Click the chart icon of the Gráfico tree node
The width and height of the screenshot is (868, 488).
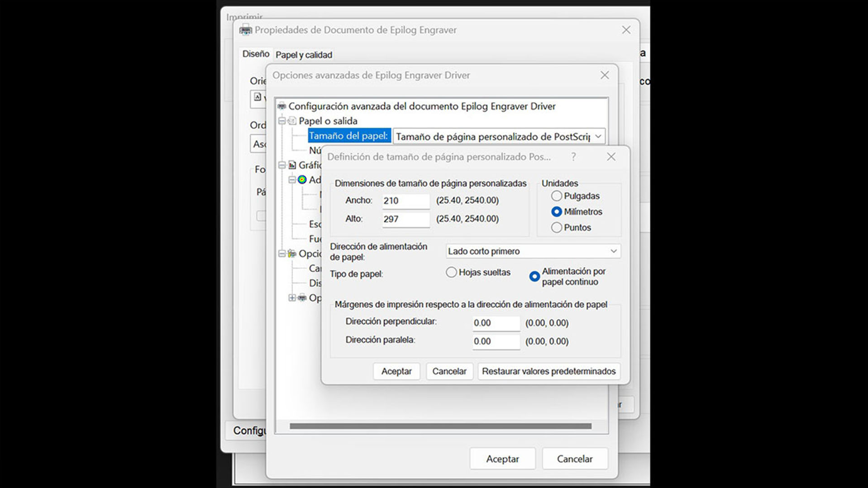[292, 165]
